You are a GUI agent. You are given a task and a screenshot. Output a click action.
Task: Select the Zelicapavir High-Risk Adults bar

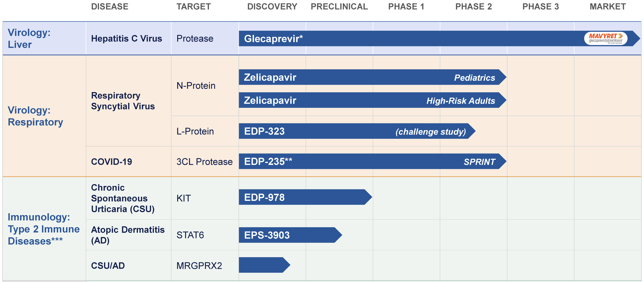[370, 100]
